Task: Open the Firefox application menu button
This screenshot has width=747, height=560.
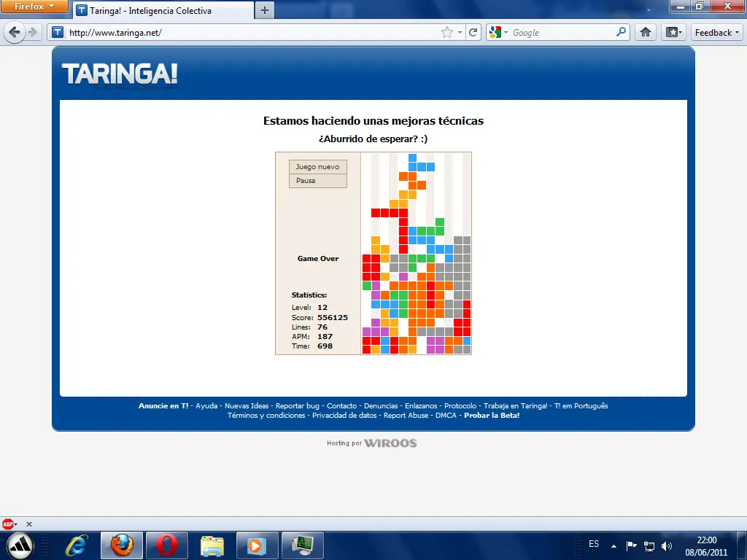Action: pyautogui.click(x=34, y=6)
